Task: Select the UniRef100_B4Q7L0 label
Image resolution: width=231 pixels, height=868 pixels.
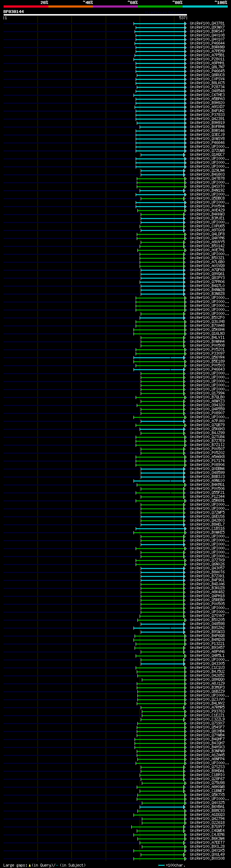Action: pos(207,286)
